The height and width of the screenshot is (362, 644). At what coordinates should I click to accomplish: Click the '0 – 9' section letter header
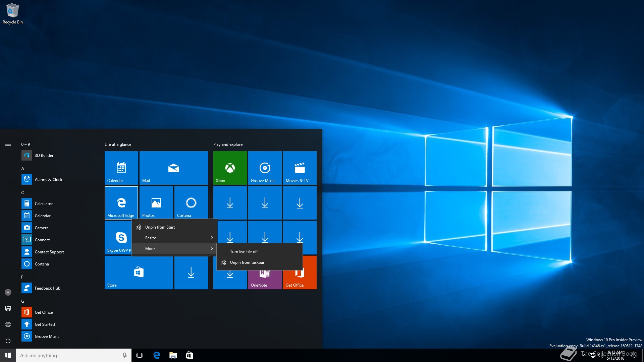pos(25,144)
